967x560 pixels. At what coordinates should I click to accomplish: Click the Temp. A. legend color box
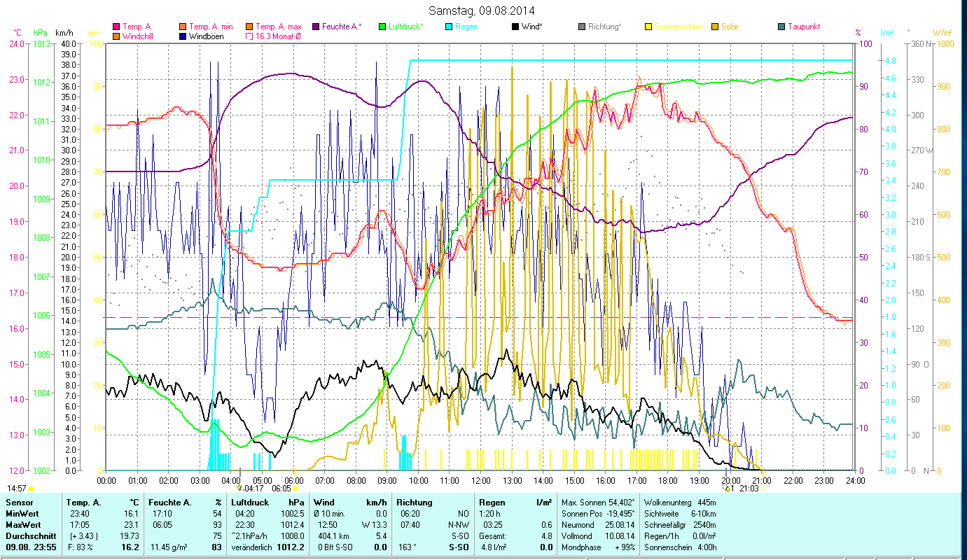(116, 27)
